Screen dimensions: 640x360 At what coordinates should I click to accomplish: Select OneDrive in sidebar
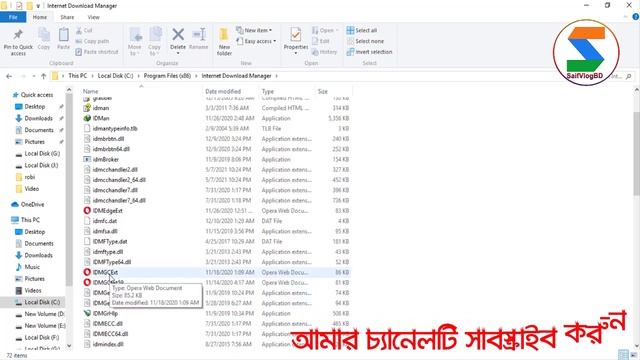pyautogui.click(x=32, y=204)
